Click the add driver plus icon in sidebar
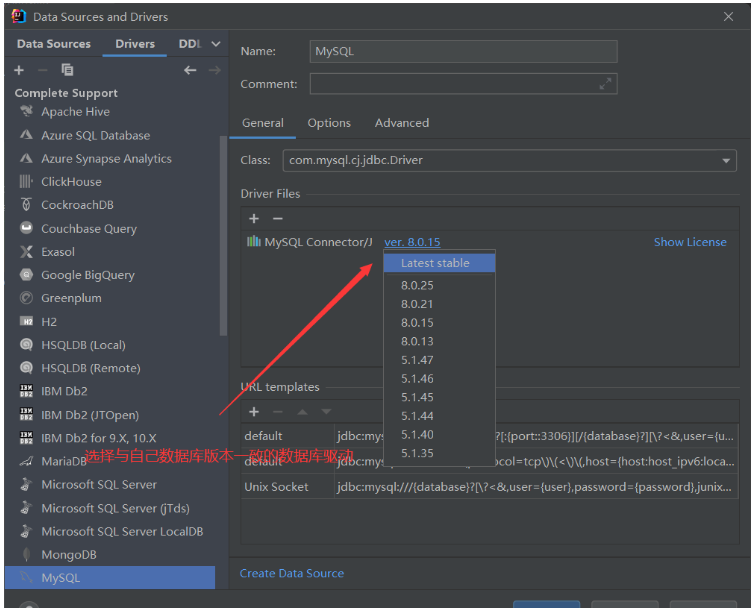 tap(19, 70)
